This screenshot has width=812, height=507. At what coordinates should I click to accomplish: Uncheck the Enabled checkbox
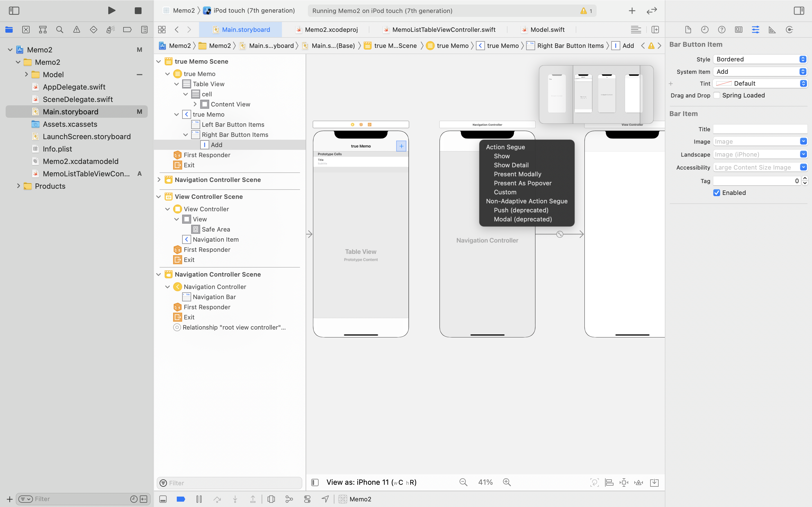(x=717, y=193)
